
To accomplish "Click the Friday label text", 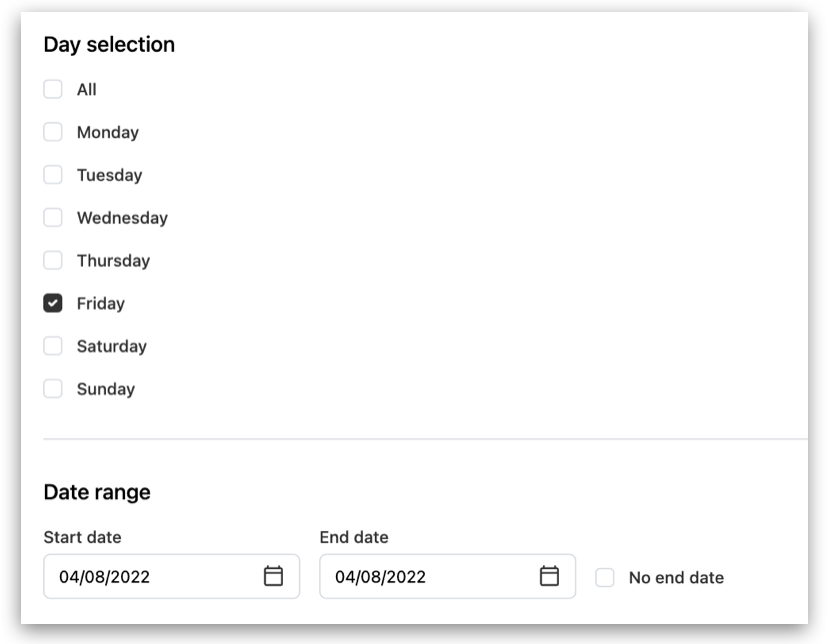I will pos(101,303).
